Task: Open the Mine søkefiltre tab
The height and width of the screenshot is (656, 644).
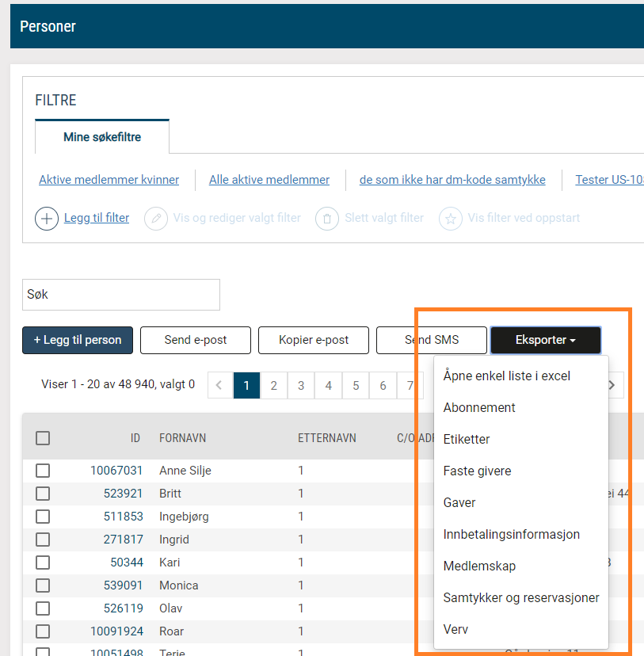Action: coord(102,137)
